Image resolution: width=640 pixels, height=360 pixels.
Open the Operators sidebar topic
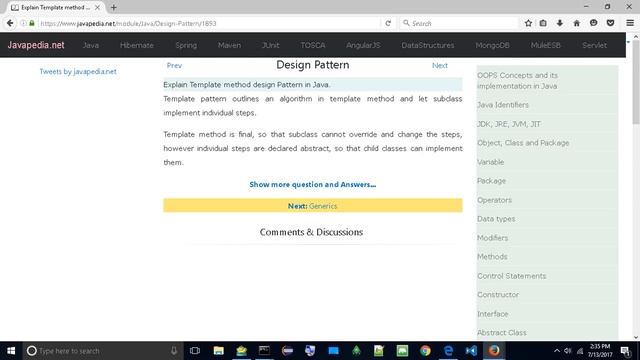[x=494, y=200]
